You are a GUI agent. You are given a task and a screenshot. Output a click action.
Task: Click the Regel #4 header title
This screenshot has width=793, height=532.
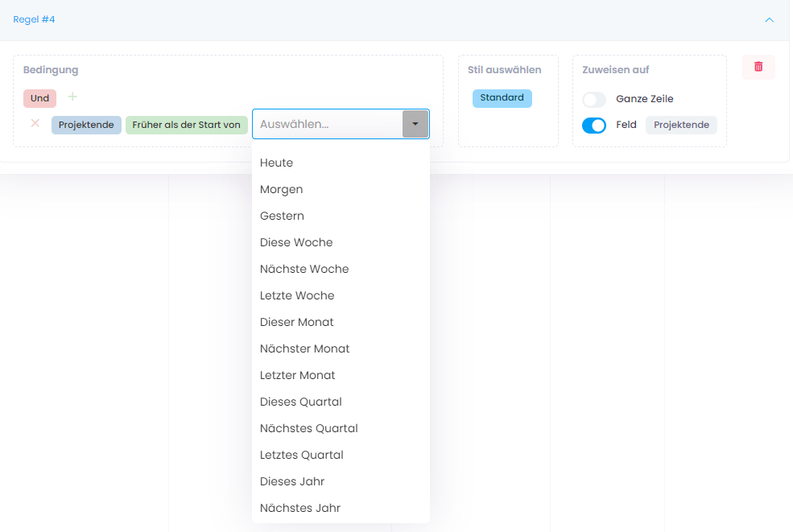34,19
